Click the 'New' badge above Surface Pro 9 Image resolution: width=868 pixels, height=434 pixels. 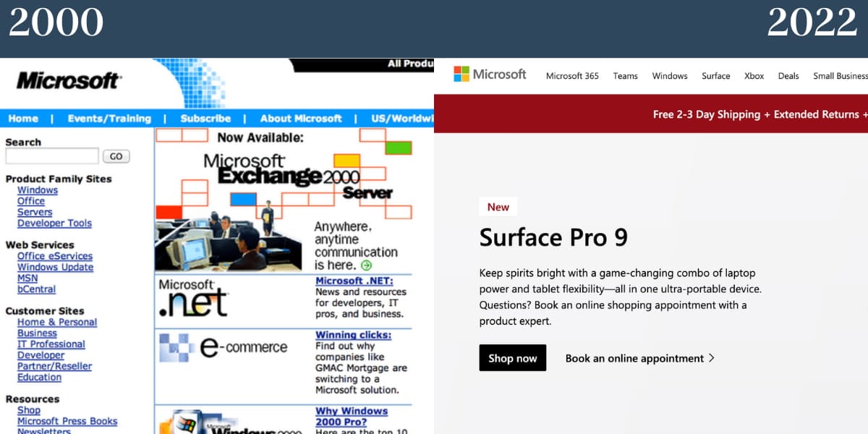498,207
